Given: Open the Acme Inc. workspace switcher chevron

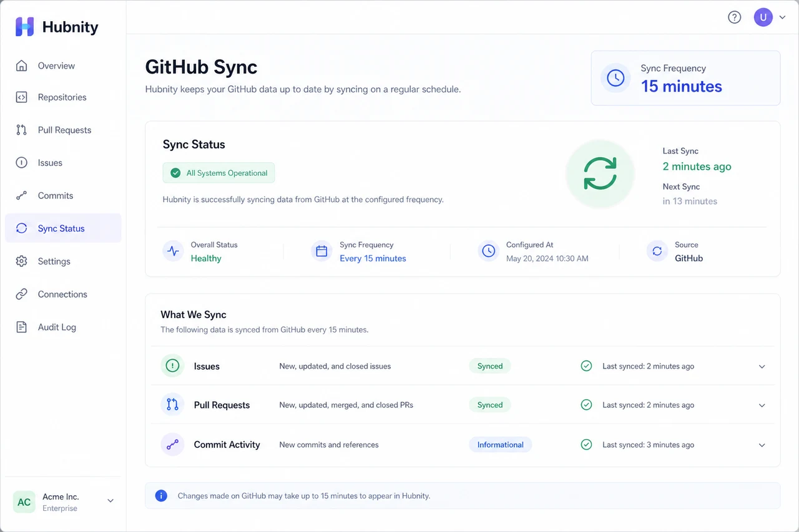Looking at the screenshot, I should point(110,501).
